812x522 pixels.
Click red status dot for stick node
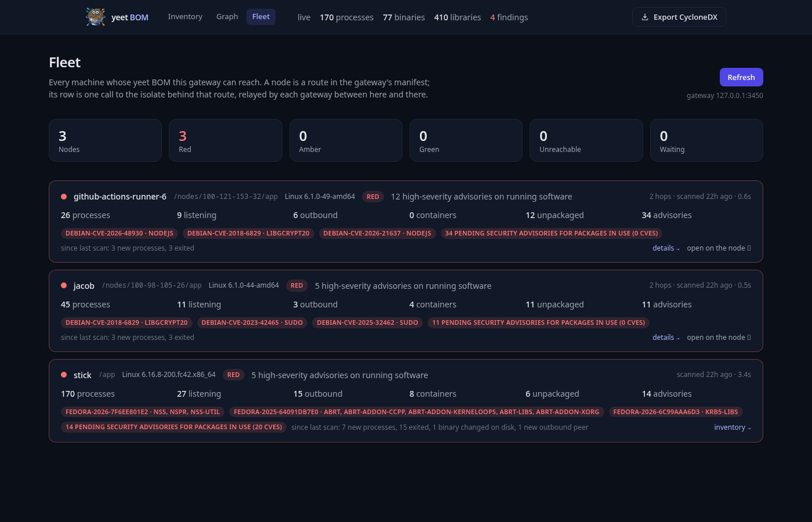64,375
